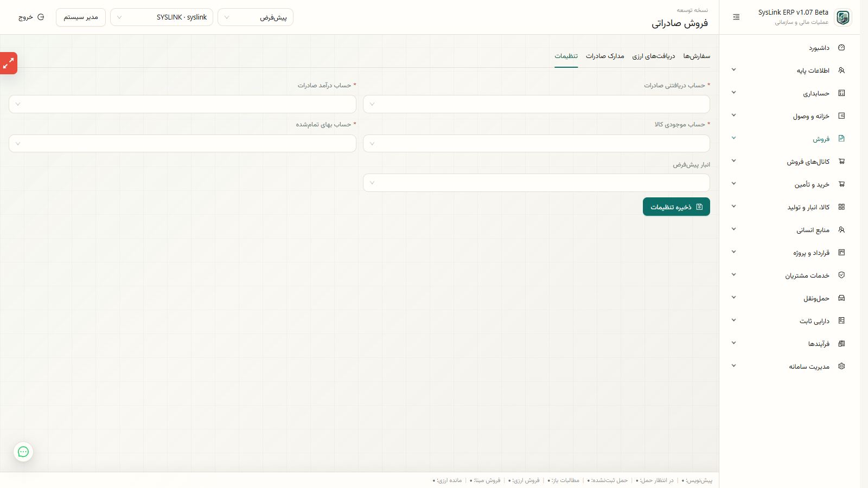Open قرارداد و پروژه sidebar menu
Viewport: 868px width, 488px height.
789,253
